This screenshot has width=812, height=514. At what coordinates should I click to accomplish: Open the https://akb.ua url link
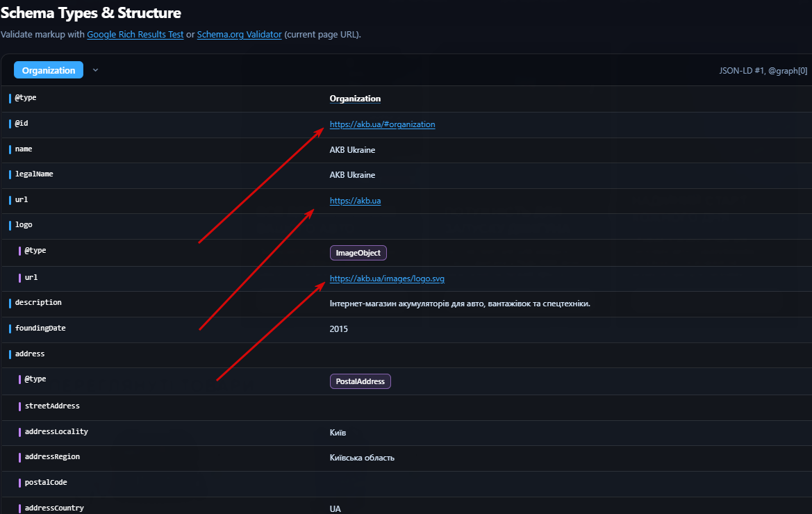coord(355,201)
